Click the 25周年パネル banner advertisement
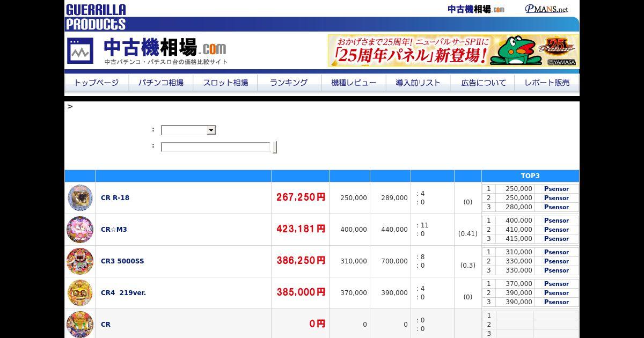Image resolution: width=644 pixels, height=338 pixels. point(453,51)
